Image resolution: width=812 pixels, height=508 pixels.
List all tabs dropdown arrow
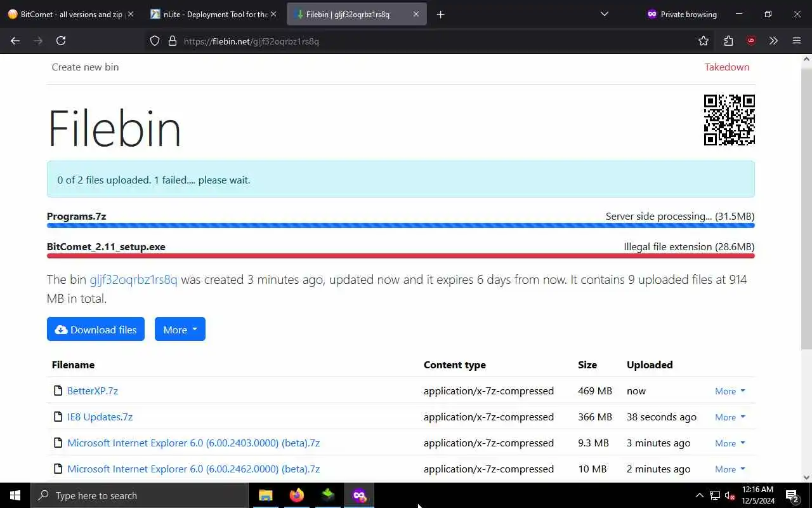pyautogui.click(x=605, y=14)
